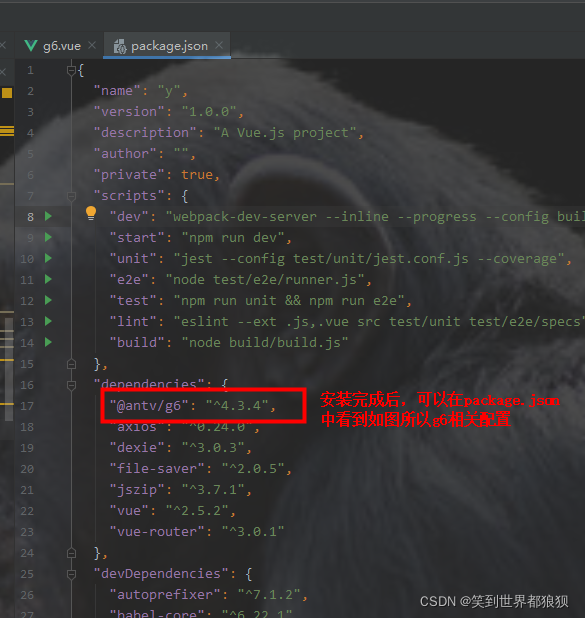Image resolution: width=585 pixels, height=618 pixels.
Task: Click line number 17 in the gutter
Action: click(27, 406)
